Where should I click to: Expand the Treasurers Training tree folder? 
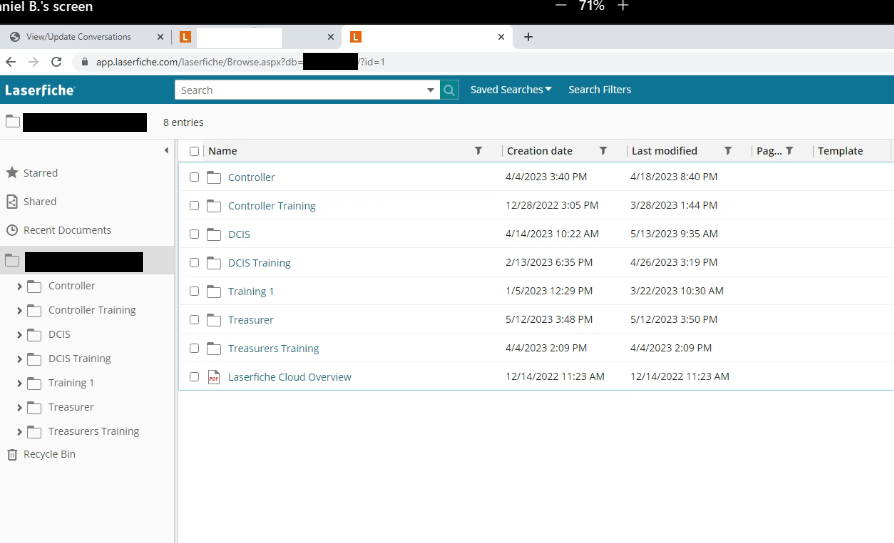tap(19, 432)
